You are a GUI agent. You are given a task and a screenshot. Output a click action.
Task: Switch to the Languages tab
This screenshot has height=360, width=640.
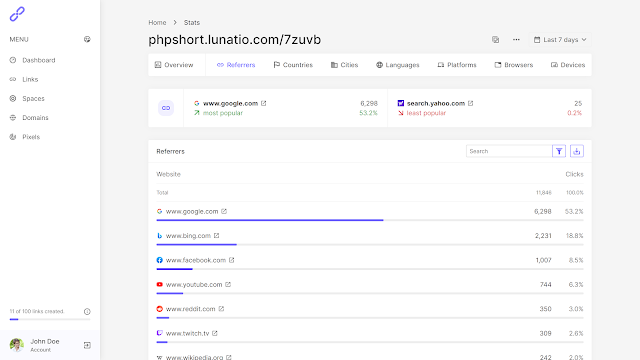pos(398,65)
